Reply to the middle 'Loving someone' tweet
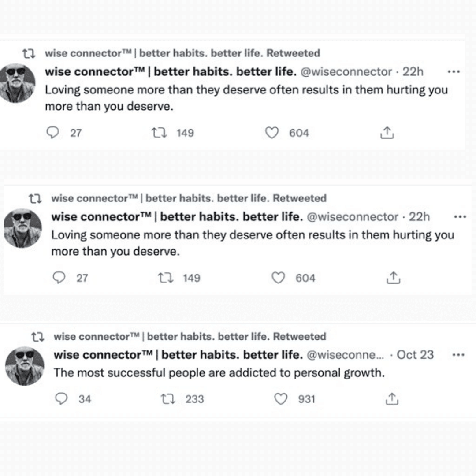This screenshot has height=476, width=476. [x=58, y=278]
